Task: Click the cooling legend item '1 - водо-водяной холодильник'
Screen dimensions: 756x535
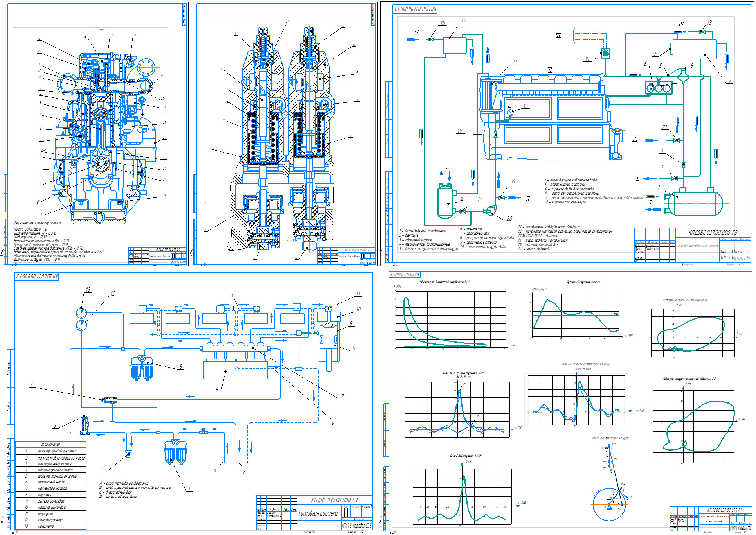Action: pos(423,231)
